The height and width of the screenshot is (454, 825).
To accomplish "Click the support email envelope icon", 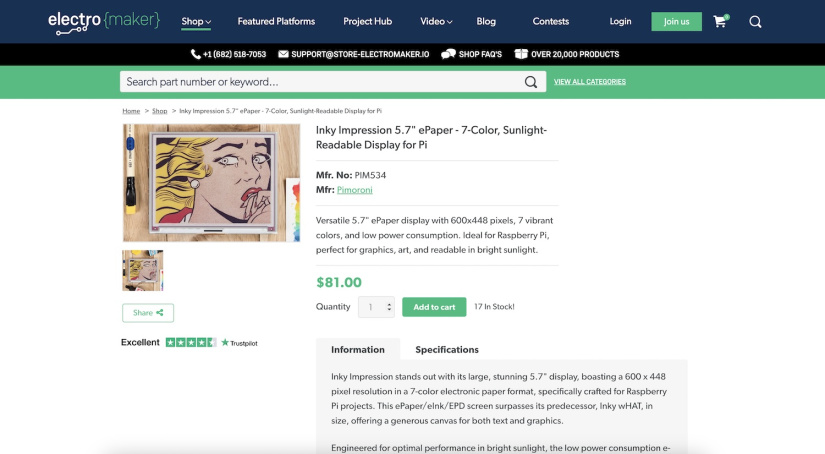I will click(284, 54).
